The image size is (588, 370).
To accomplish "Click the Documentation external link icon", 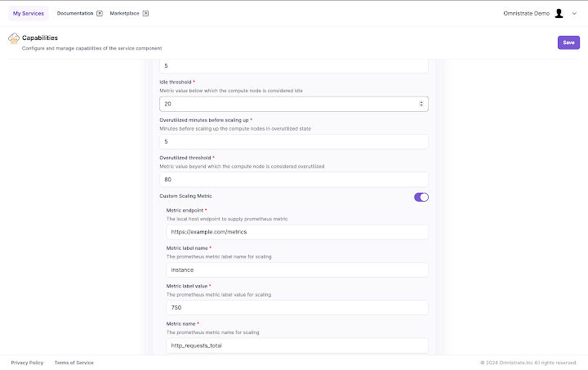I will click(100, 13).
